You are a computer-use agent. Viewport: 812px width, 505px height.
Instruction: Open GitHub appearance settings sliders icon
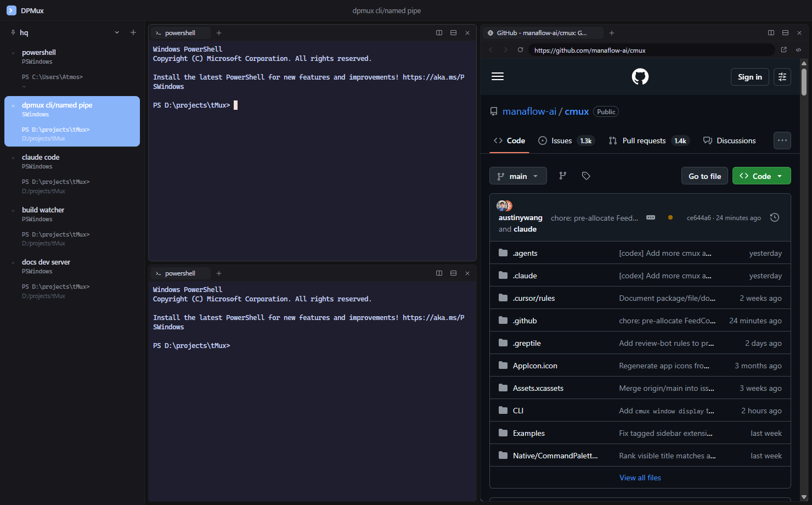pos(782,77)
